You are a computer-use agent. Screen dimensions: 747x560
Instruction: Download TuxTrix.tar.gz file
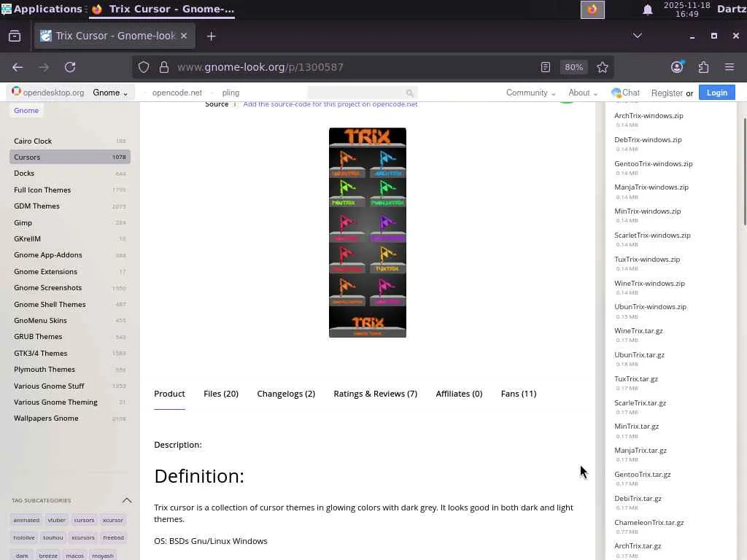click(x=636, y=379)
